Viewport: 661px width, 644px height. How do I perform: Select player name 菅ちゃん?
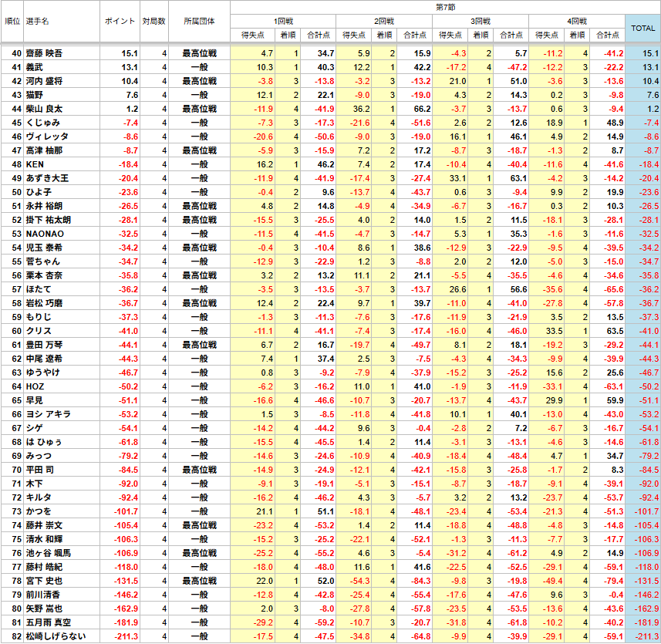[43, 261]
